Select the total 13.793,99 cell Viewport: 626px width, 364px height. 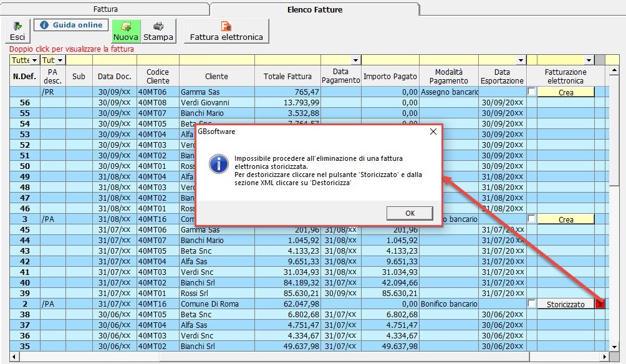click(287, 103)
